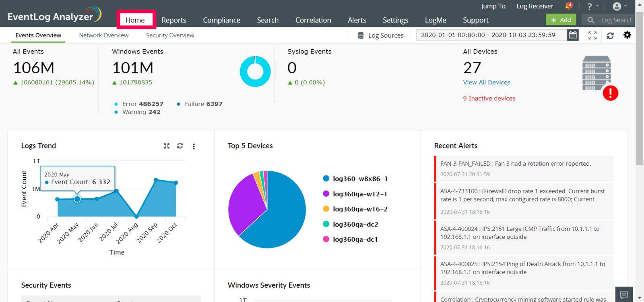This screenshot has height=302, width=644.
Task: Toggle log360qa-w12-1 purple legend swatch
Action: 326,194
